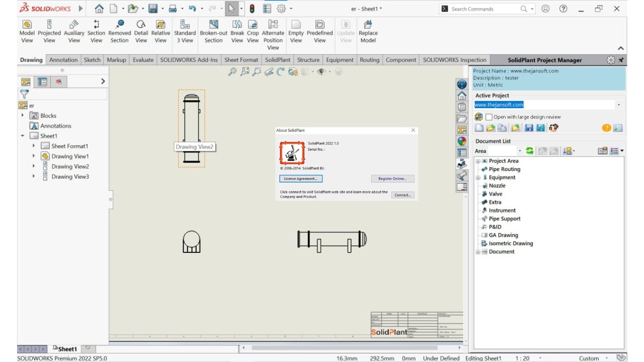Add a Projected View
Image resolution: width=644 pixels, height=362 pixels.
[49, 31]
